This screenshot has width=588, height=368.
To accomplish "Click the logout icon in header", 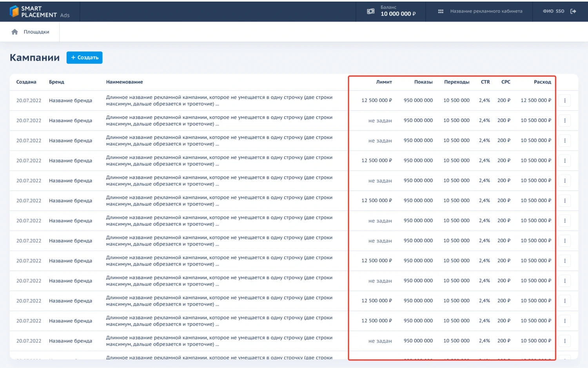I will [x=573, y=11].
